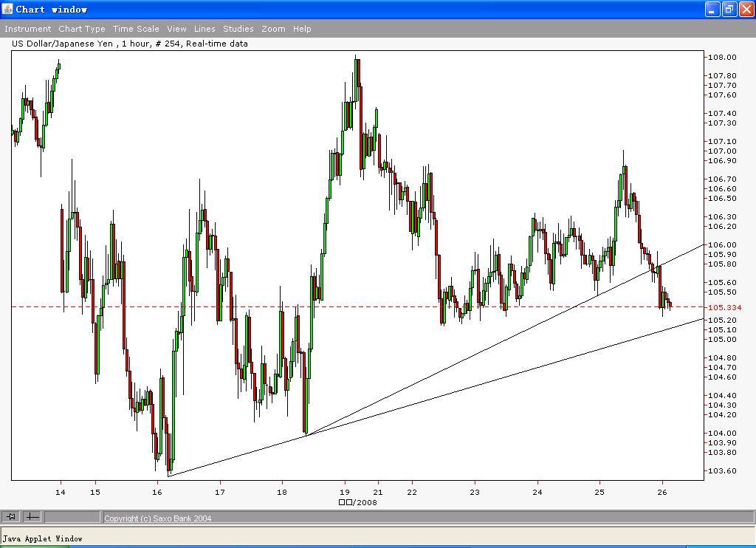Open the Chart Type menu

[x=82, y=29]
